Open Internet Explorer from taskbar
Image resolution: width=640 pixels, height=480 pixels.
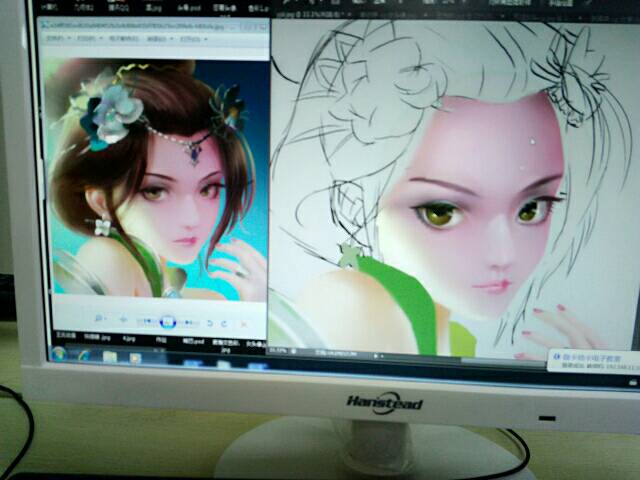[x=85, y=356]
